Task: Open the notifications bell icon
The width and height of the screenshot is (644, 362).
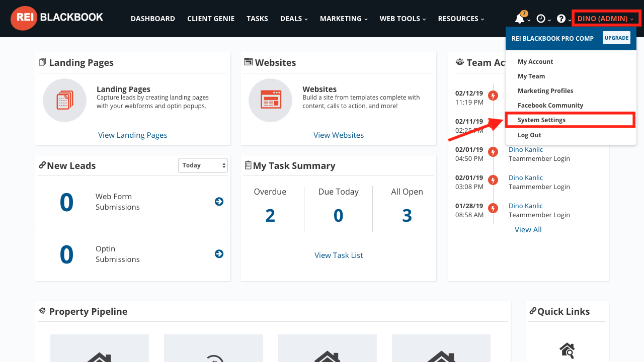Action: [x=520, y=19]
